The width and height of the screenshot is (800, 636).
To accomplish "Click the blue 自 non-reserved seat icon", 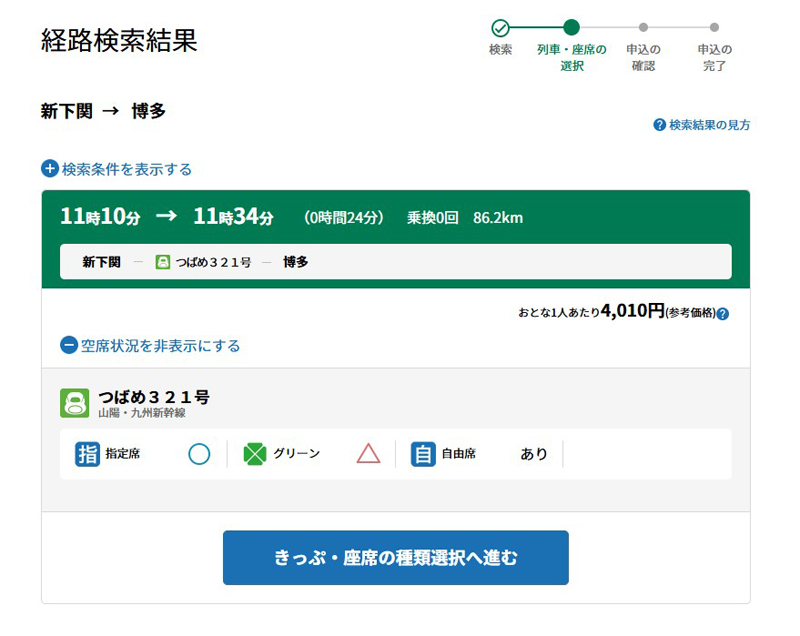I will 423,454.
